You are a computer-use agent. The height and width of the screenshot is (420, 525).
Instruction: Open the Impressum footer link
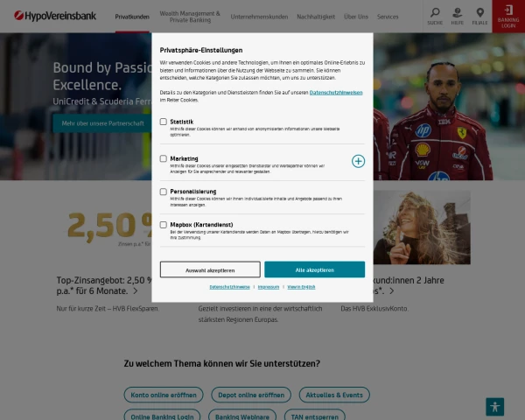point(269,287)
